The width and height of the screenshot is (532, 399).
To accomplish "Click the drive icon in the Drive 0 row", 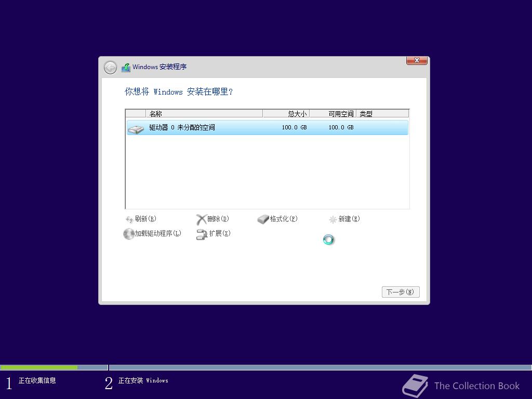I will [136, 129].
